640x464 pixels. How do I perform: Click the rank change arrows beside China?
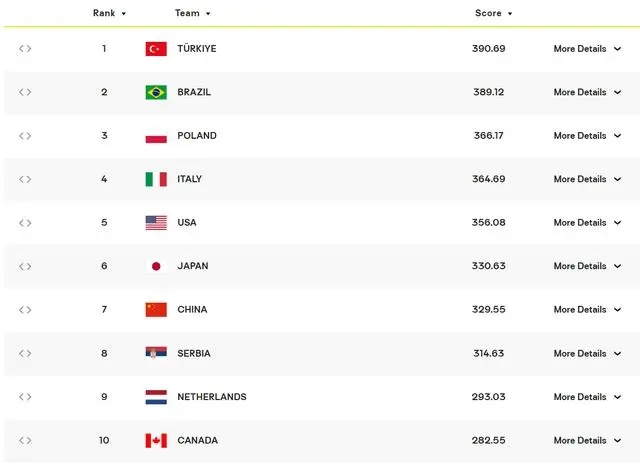(x=25, y=310)
